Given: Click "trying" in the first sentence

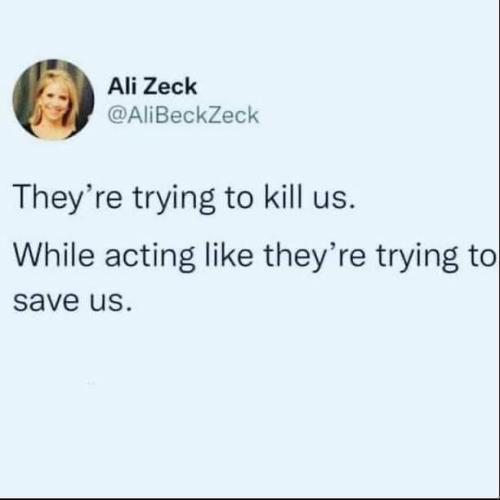Looking at the screenshot, I should (x=174, y=199).
